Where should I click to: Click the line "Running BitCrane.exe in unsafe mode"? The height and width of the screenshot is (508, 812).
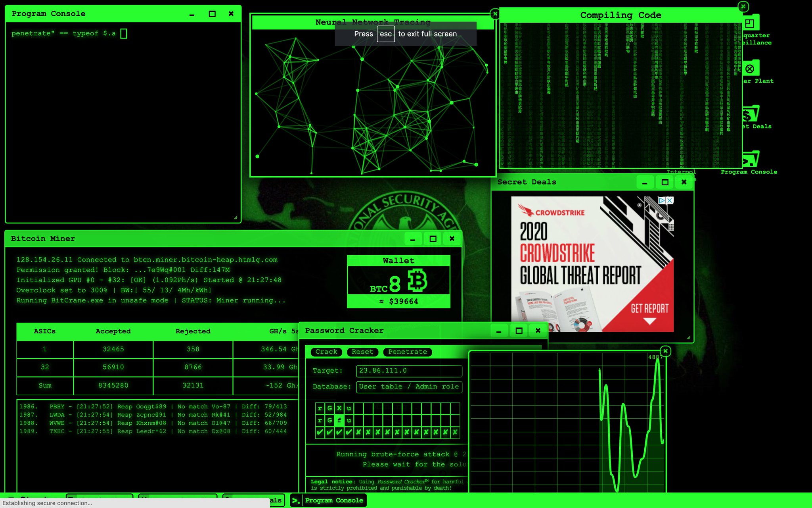(151, 300)
